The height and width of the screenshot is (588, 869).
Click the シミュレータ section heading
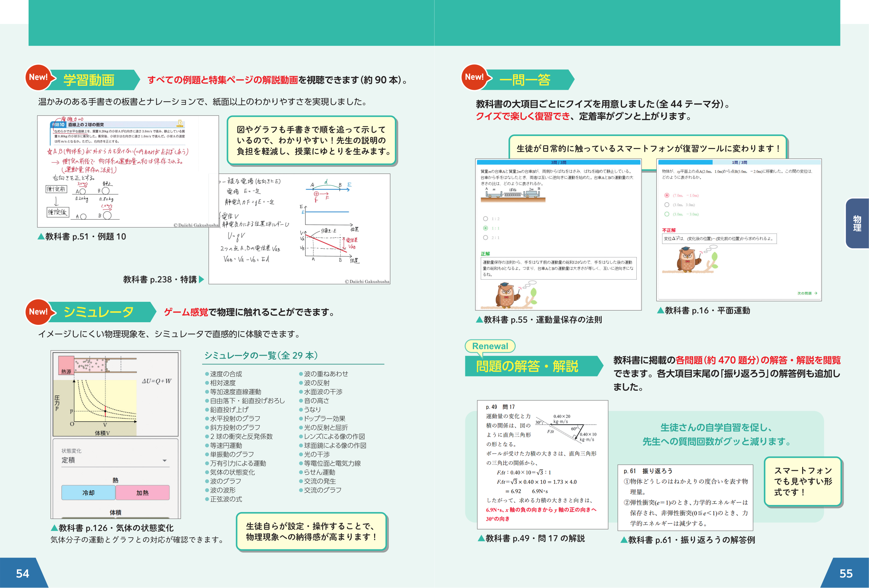coord(98,312)
